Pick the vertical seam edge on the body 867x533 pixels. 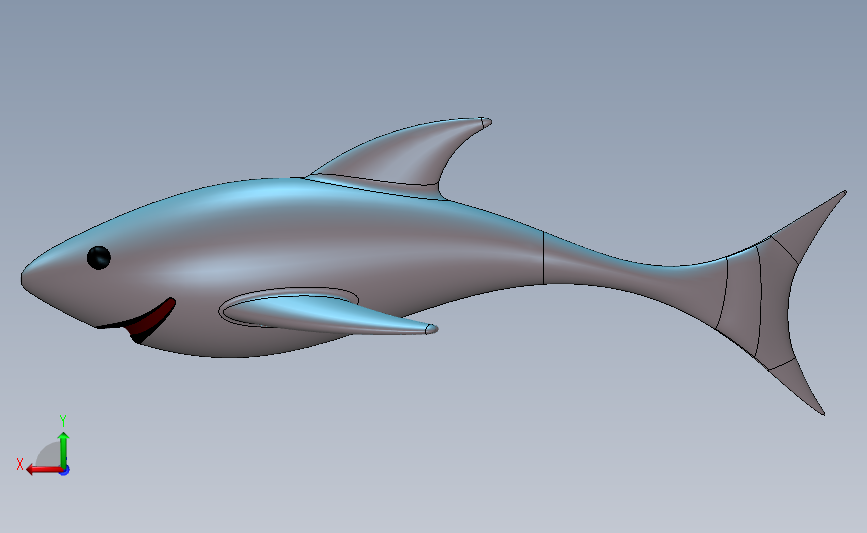tap(544, 258)
